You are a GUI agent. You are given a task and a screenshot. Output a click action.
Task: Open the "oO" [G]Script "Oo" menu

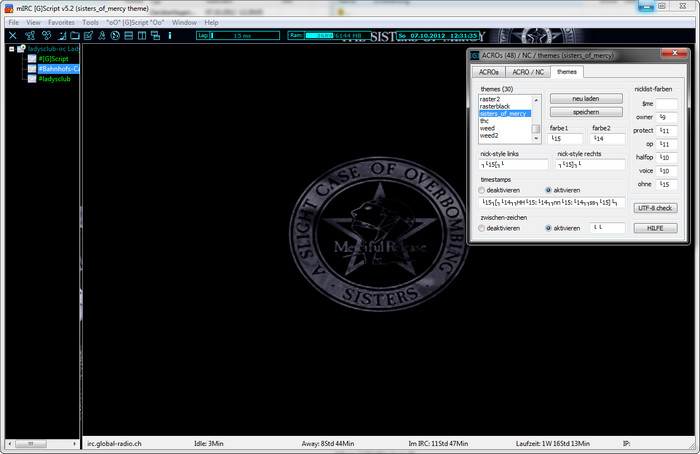point(135,22)
